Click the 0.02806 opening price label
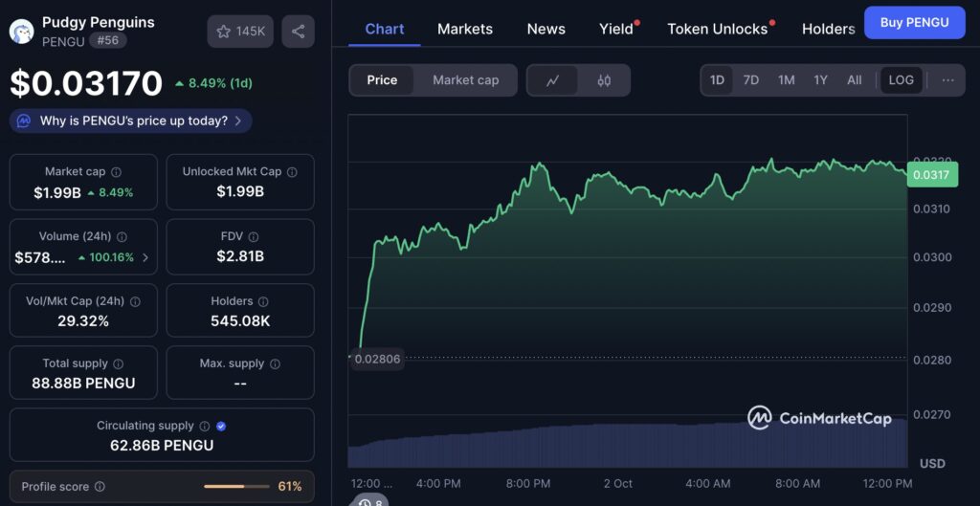The height and width of the screenshot is (506, 980). click(377, 360)
